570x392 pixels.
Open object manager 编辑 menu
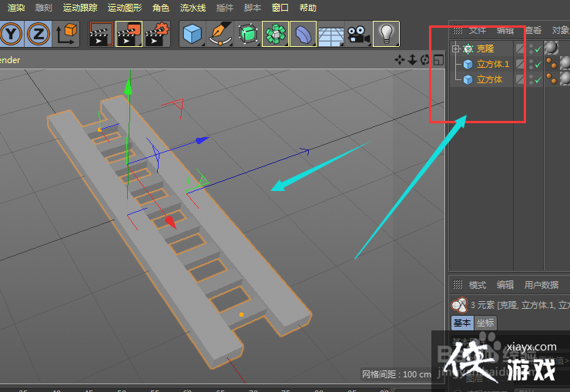(x=505, y=31)
